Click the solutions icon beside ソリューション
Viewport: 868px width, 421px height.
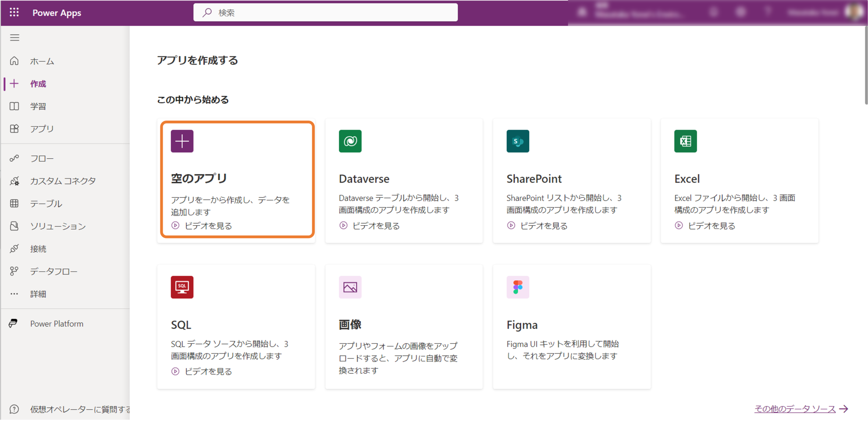point(14,226)
